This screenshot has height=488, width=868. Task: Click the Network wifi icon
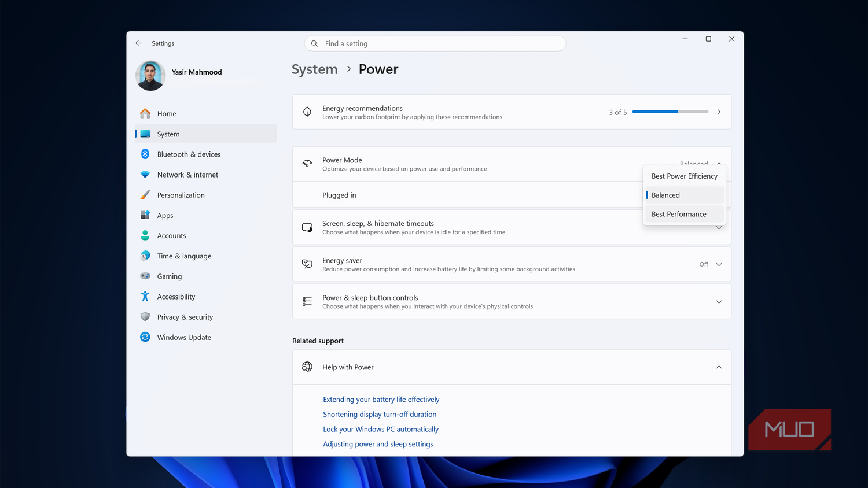(x=145, y=175)
